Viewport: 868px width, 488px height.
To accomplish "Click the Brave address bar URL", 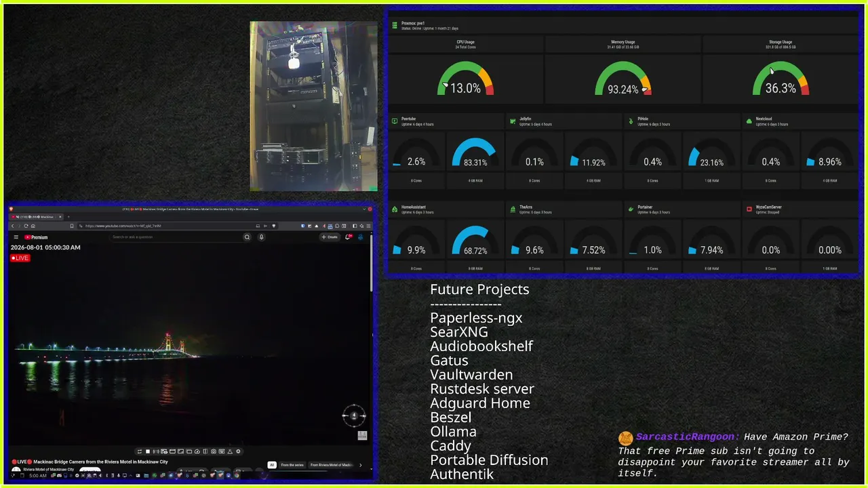I will [x=123, y=226].
